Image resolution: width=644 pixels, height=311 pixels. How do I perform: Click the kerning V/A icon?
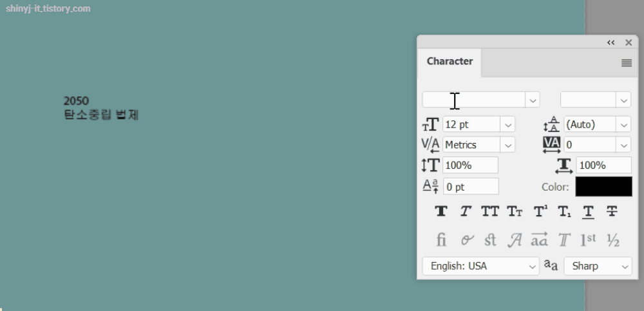(430, 145)
